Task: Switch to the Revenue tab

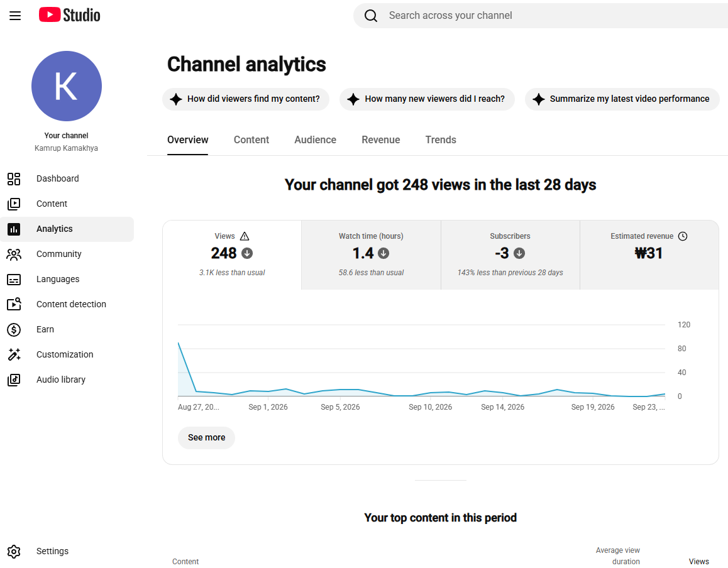Action: [381, 140]
